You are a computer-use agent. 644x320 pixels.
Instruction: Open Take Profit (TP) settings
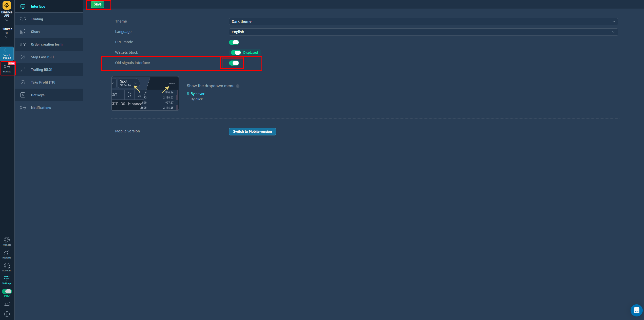(x=49, y=82)
